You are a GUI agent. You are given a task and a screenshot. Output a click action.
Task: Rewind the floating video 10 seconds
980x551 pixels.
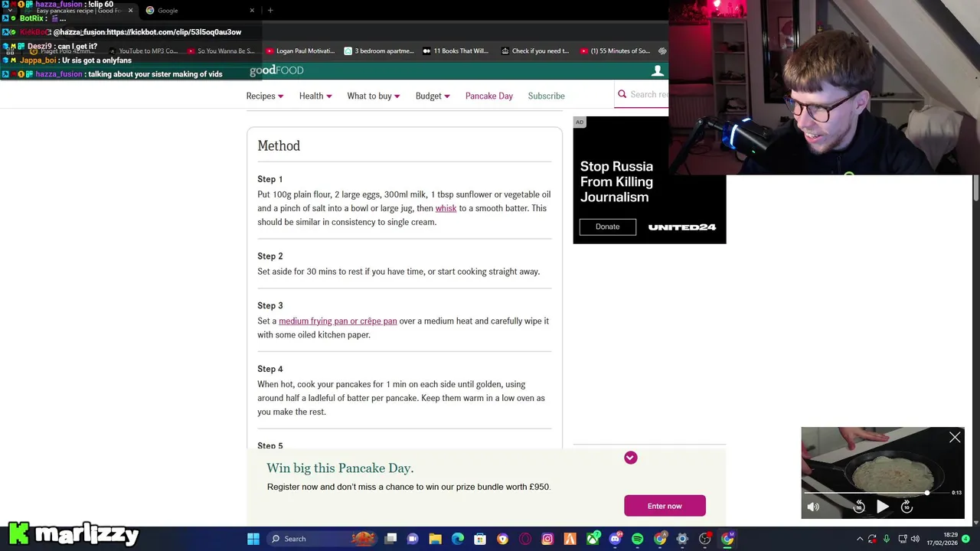point(859,507)
